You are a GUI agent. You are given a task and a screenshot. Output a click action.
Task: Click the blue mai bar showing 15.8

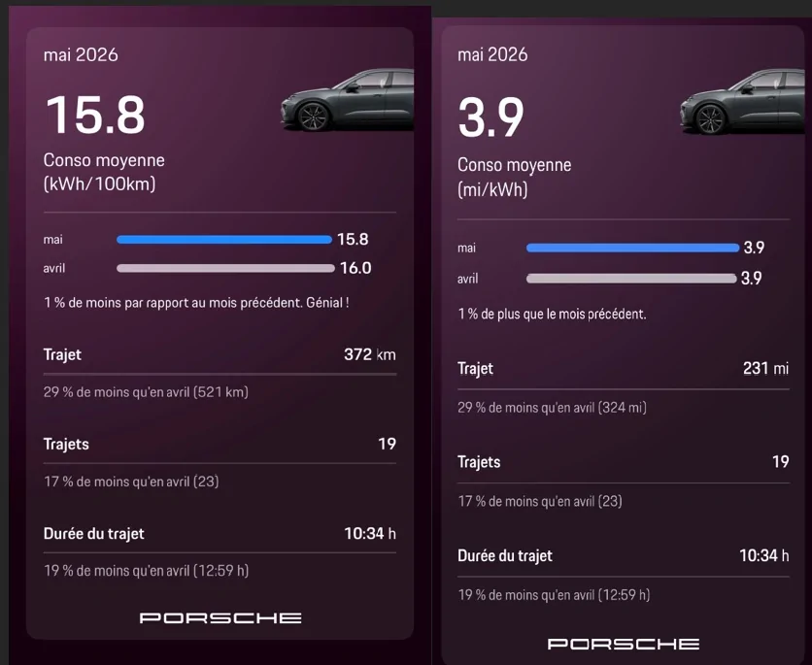(224, 239)
